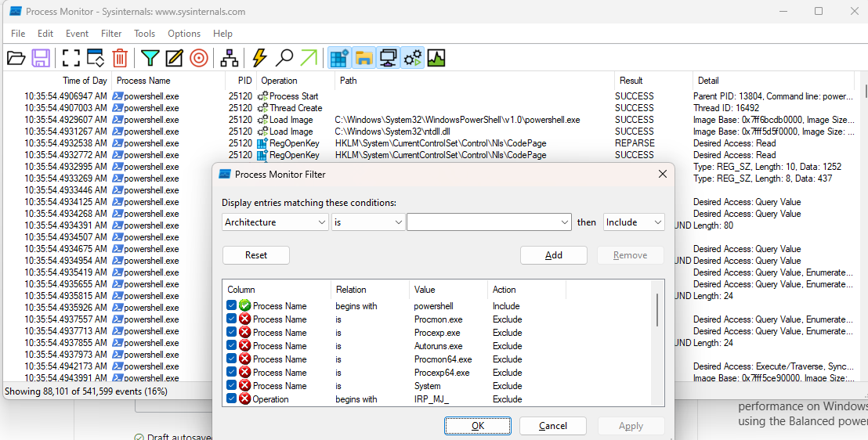Uncheck the Procexp64.exe filter checkbox
Image resolution: width=868 pixels, height=440 pixels.
click(x=231, y=372)
